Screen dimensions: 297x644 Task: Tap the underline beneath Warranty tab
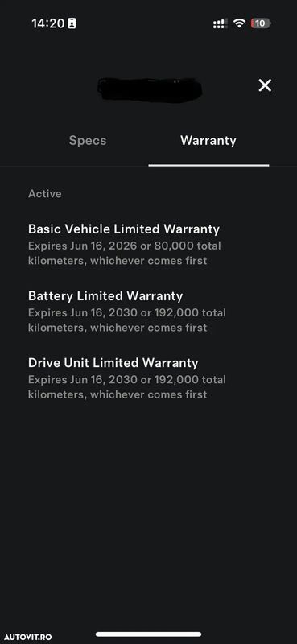click(208, 165)
